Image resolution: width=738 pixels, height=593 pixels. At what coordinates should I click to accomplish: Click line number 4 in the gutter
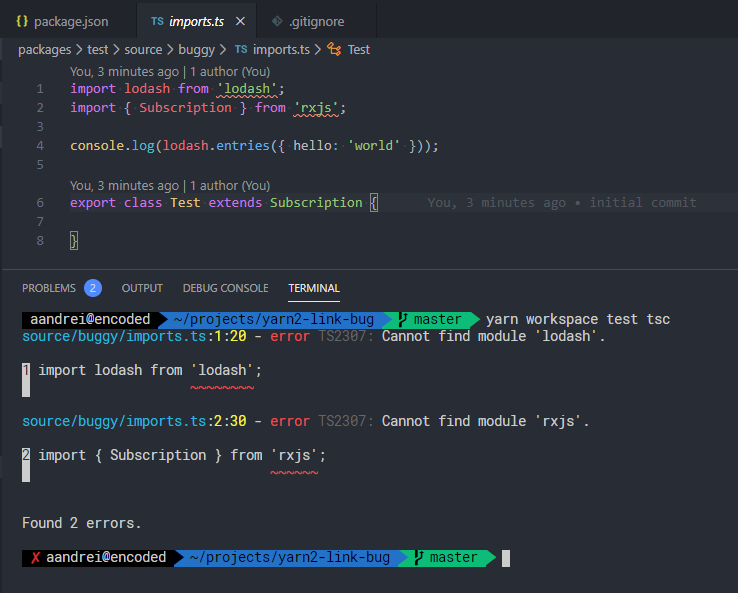pyautogui.click(x=40, y=145)
